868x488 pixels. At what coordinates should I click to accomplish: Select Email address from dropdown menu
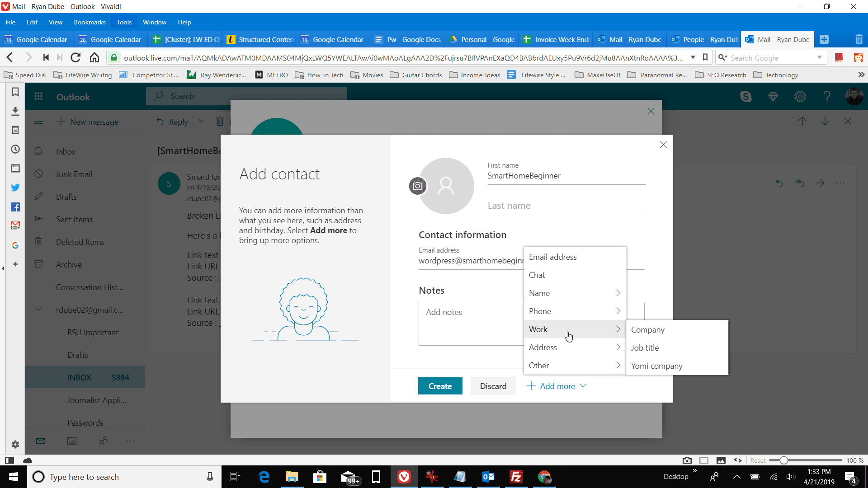click(552, 257)
